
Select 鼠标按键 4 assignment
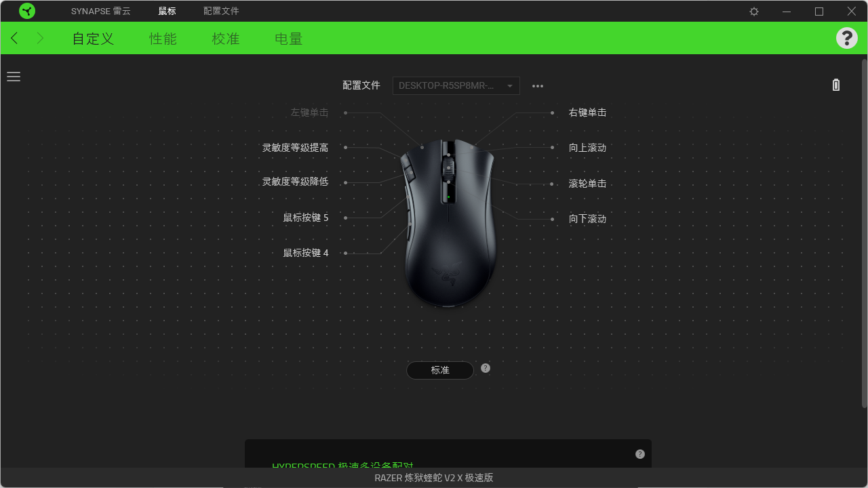(x=306, y=253)
